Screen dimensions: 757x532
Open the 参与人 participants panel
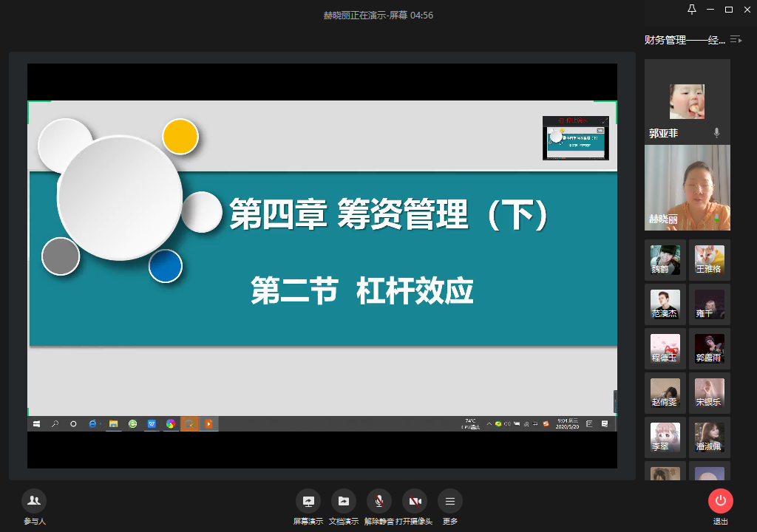[x=33, y=501]
